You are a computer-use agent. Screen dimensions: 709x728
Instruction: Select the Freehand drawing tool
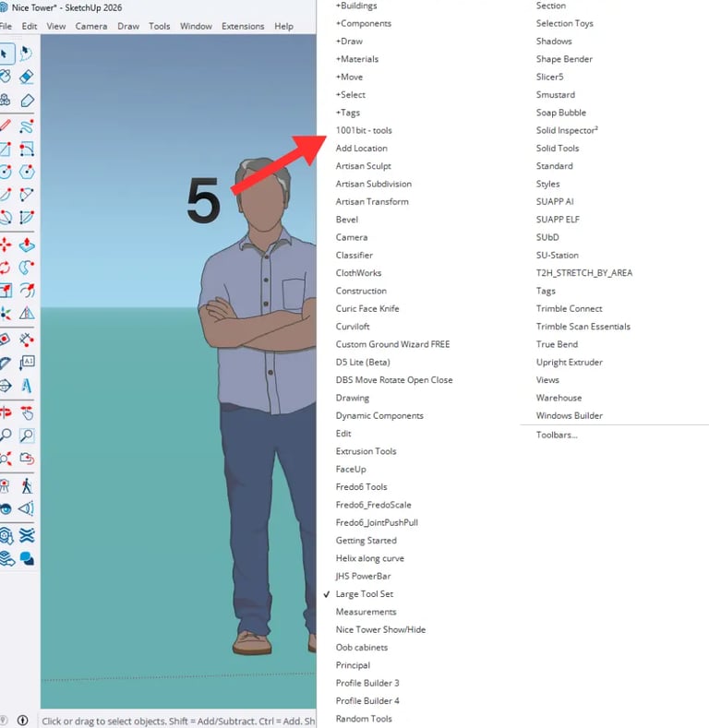coord(27,126)
